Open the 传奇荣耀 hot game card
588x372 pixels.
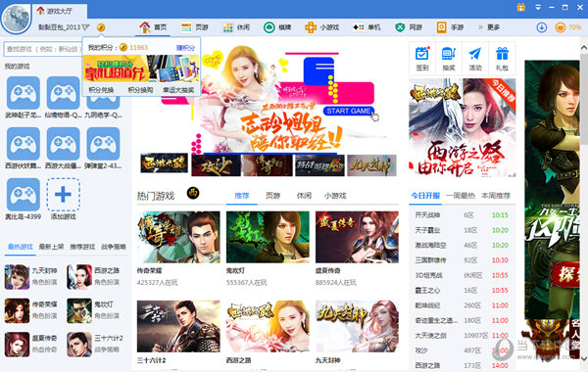click(x=178, y=250)
